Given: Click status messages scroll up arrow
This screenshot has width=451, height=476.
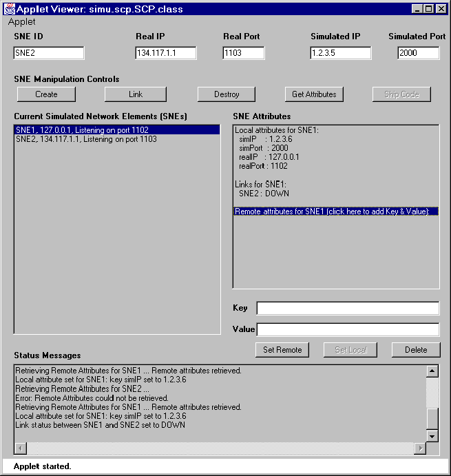Looking at the screenshot, I should (432, 371).
